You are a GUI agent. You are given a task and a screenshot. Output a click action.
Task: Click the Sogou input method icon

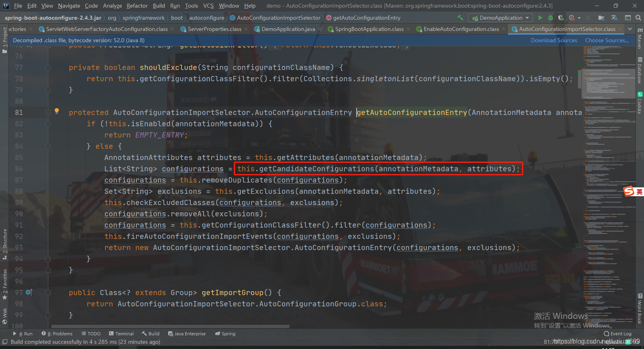tap(629, 192)
